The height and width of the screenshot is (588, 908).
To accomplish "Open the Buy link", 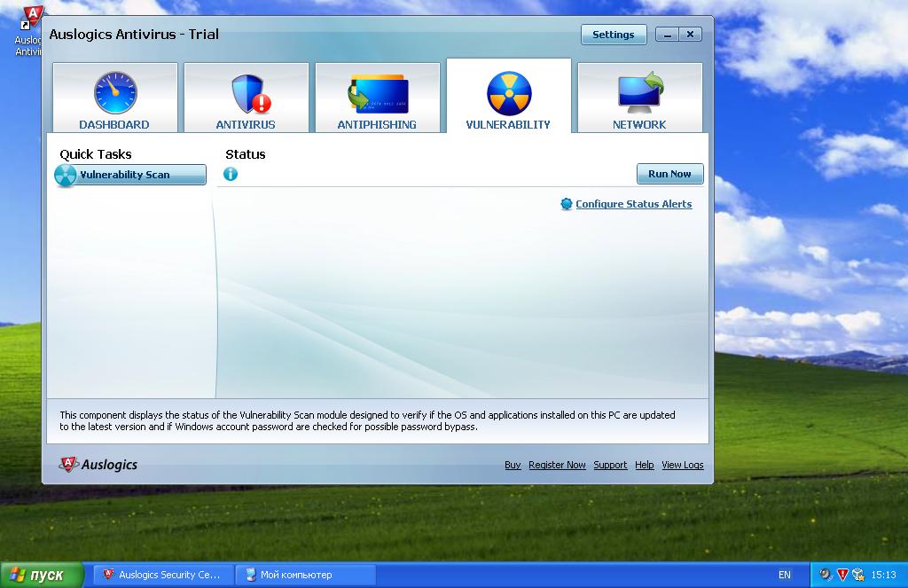I will pos(513,466).
